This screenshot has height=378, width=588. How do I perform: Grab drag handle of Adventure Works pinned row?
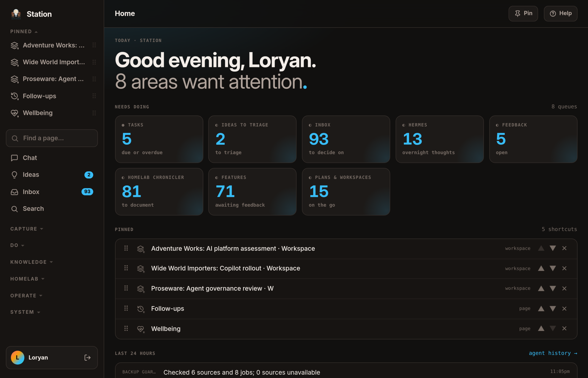pos(126,248)
